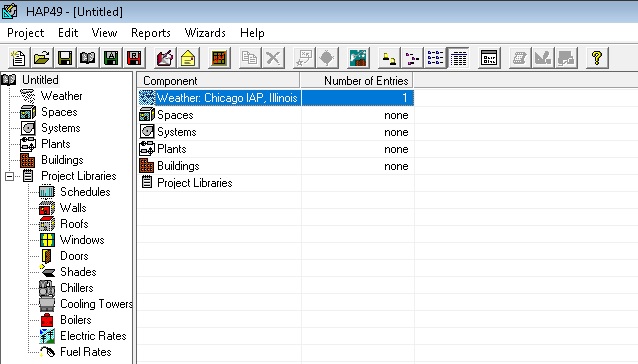Screen dimensions: 638x364
Task: Select Boilers library in tree
Action: 76,320
